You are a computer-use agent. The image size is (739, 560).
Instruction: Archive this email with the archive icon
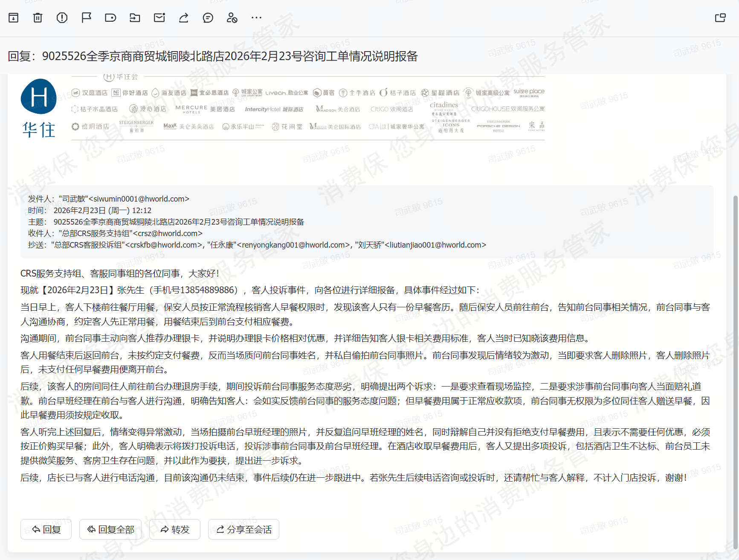click(x=14, y=18)
